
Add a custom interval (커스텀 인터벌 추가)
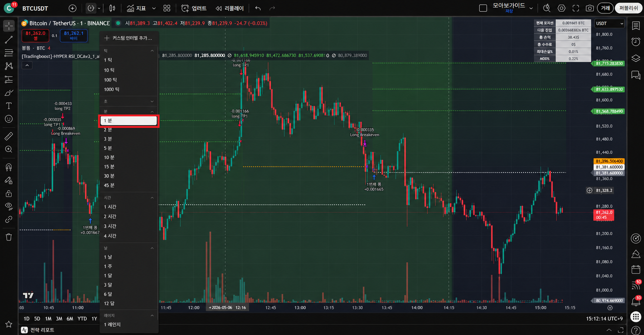pyautogui.click(x=129, y=38)
